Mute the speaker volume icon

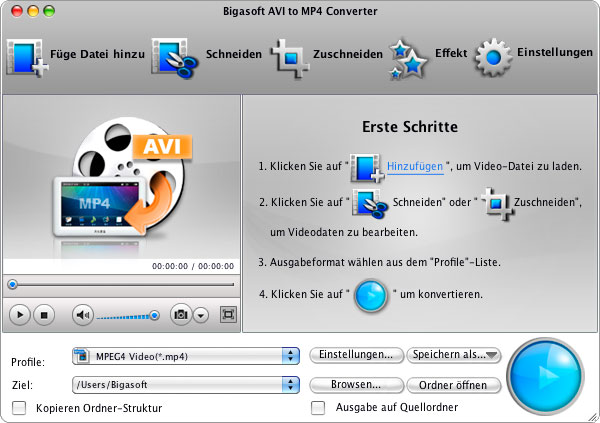[83, 315]
